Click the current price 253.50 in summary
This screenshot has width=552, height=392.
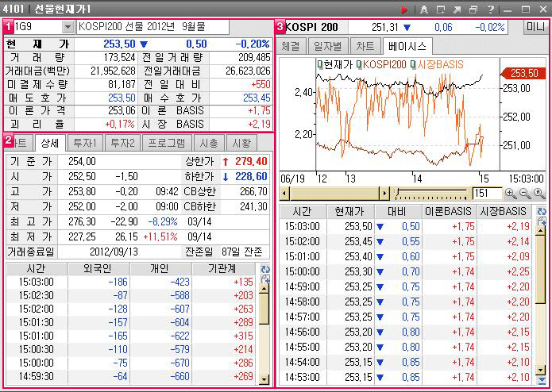[x=120, y=44]
